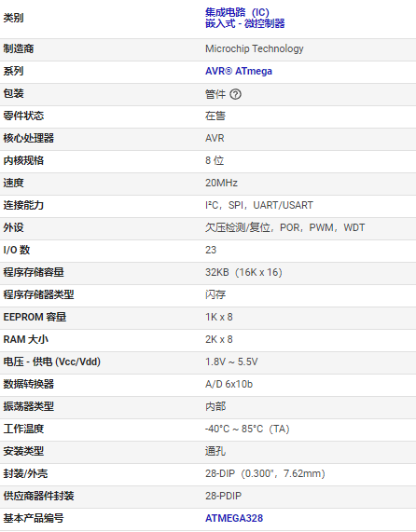Click the 在售 part status value
The image size is (416, 532).
215,116
